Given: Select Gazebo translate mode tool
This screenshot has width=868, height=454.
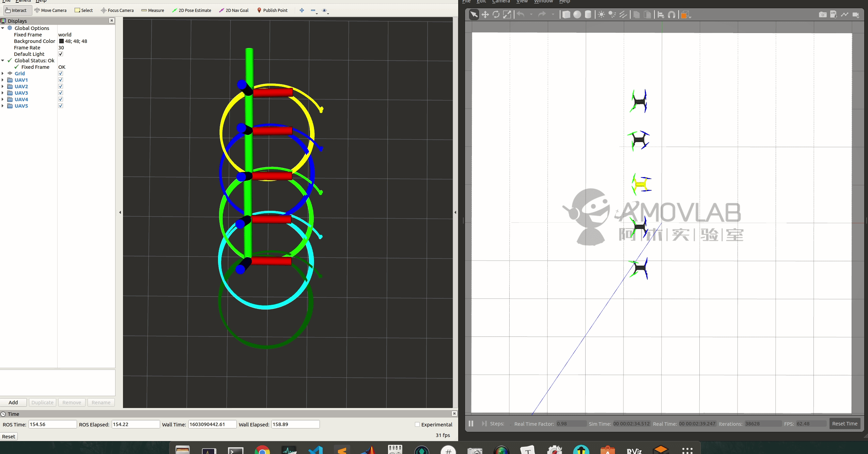Looking at the screenshot, I should pos(485,15).
